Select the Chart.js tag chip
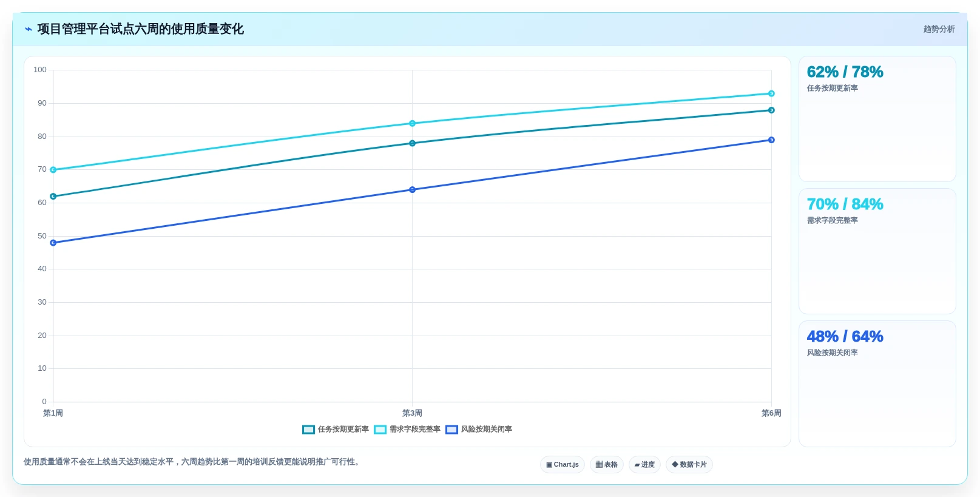This screenshot has width=980, height=497. (x=563, y=465)
